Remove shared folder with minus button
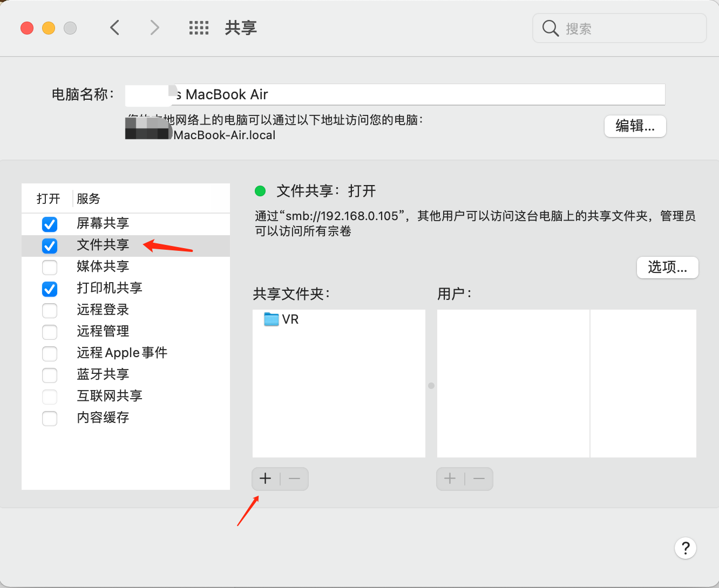Image resolution: width=719 pixels, height=588 pixels. click(294, 478)
